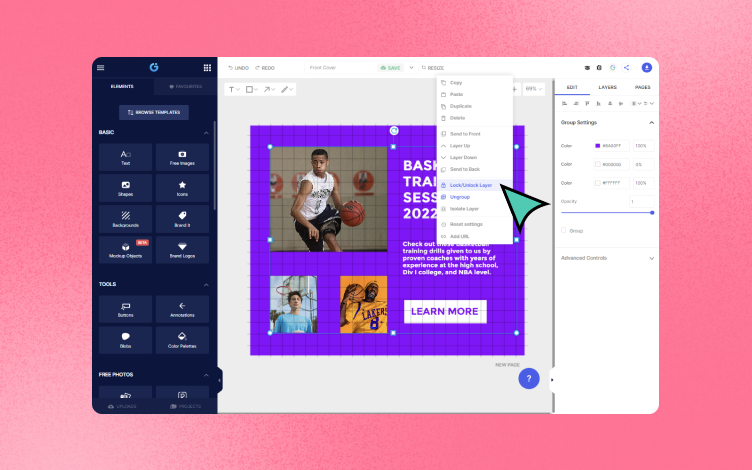
Task: Open the Buttons tool card
Action: [126, 309]
